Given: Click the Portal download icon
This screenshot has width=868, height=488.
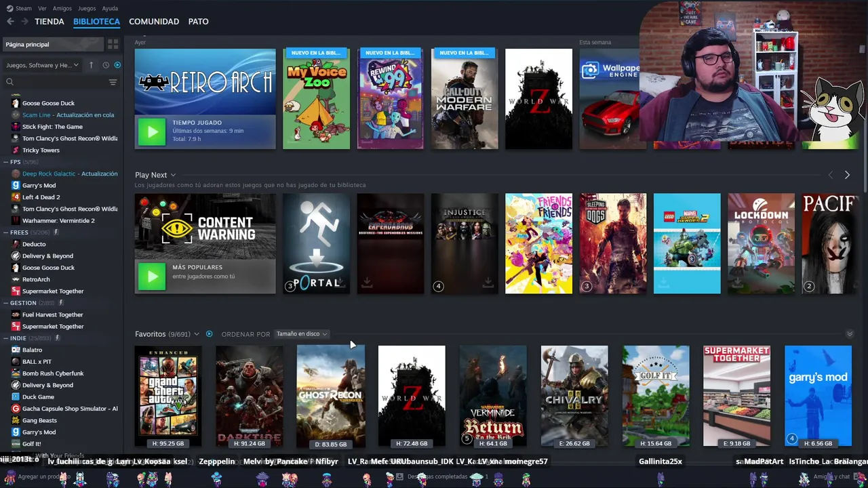Looking at the screenshot, I should pos(341,283).
